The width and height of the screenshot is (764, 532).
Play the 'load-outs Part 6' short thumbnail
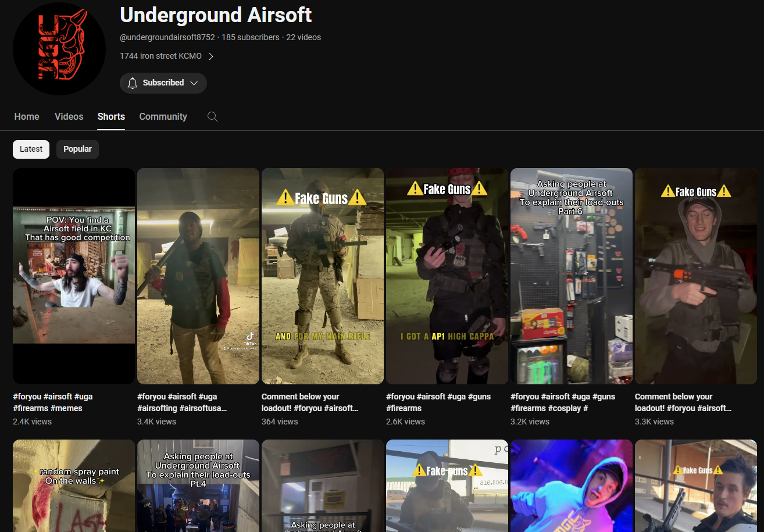pyautogui.click(x=571, y=276)
